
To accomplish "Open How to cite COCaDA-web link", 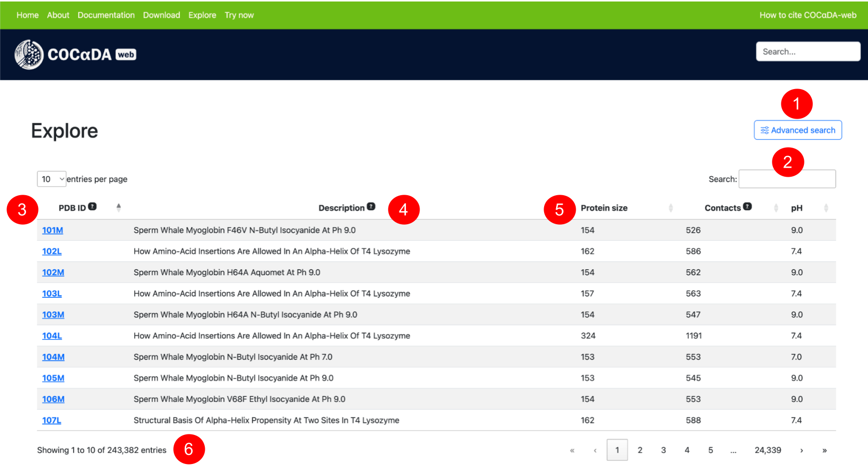I will pyautogui.click(x=808, y=15).
